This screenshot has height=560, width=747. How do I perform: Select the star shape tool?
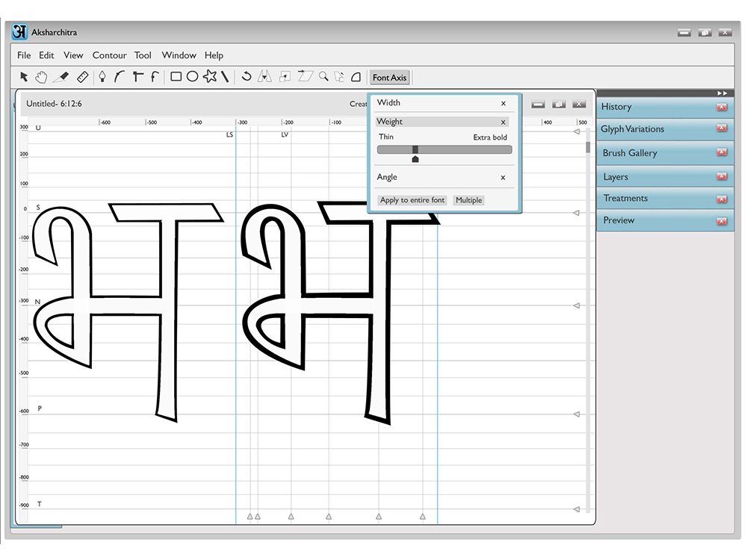click(210, 76)
